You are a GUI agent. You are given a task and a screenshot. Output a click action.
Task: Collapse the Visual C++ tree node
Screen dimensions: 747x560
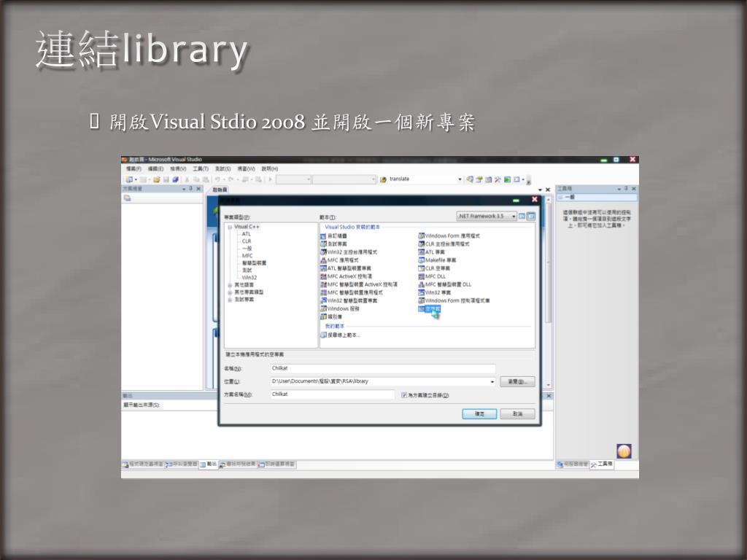(230, 227)
